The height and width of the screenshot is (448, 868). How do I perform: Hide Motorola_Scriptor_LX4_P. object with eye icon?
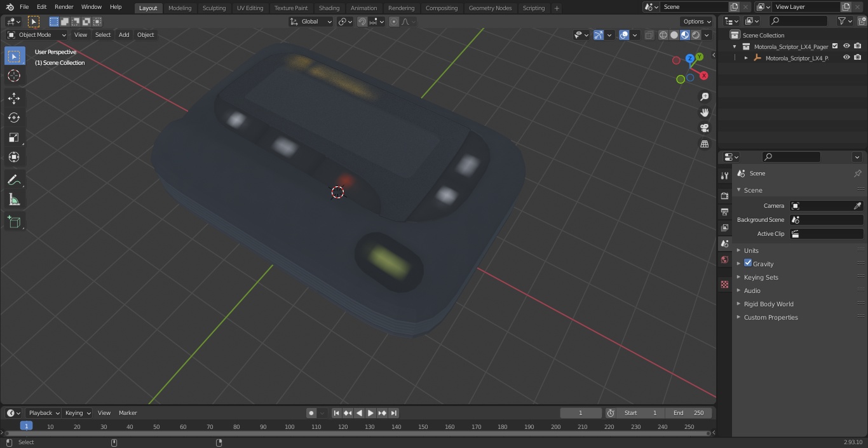coord(846,58)
